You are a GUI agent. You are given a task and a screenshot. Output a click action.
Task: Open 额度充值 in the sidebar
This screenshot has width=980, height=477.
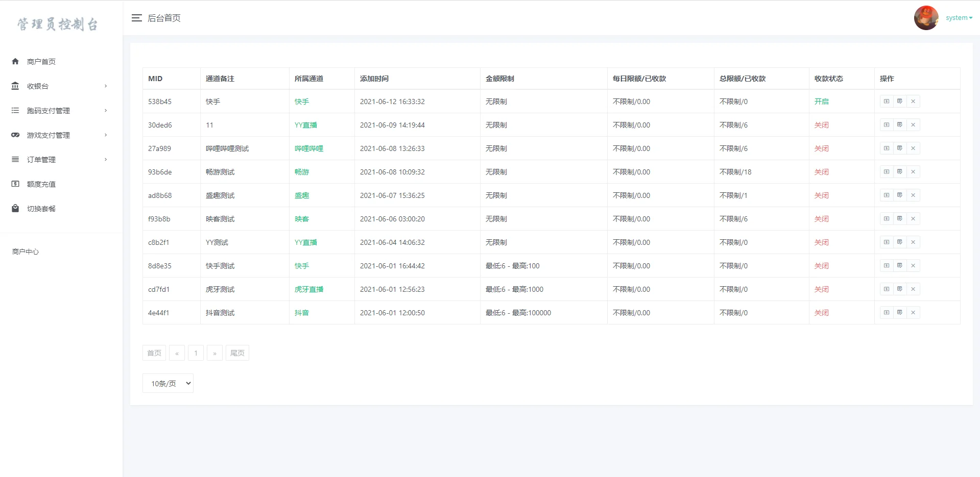41,184
